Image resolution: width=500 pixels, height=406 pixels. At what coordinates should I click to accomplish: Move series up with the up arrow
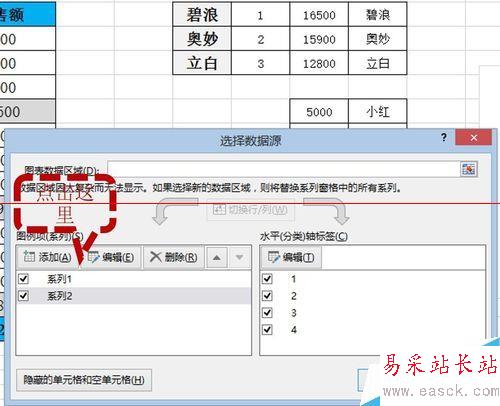[x=217, y=257]
